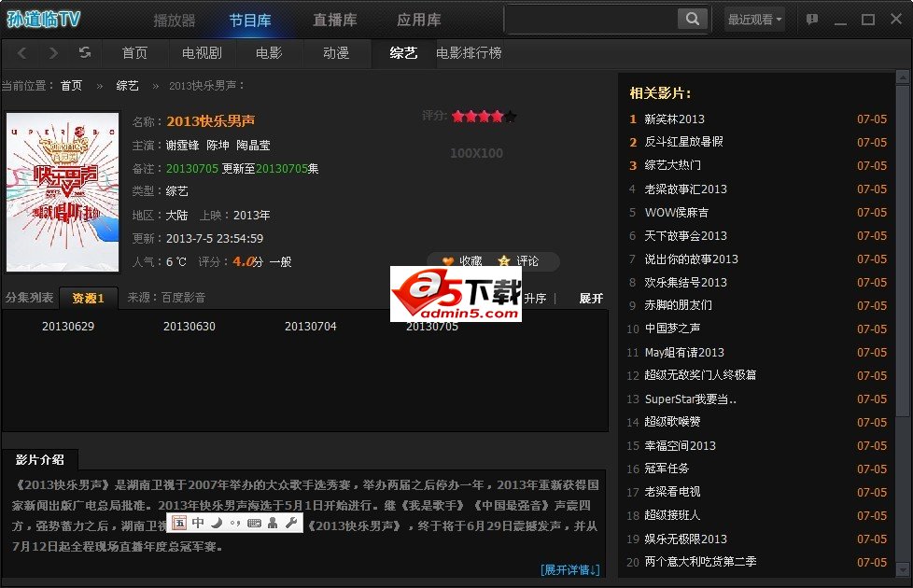Go back with the left arrow
This screenshot has height=588, width=913.
(x=22, y=53)
